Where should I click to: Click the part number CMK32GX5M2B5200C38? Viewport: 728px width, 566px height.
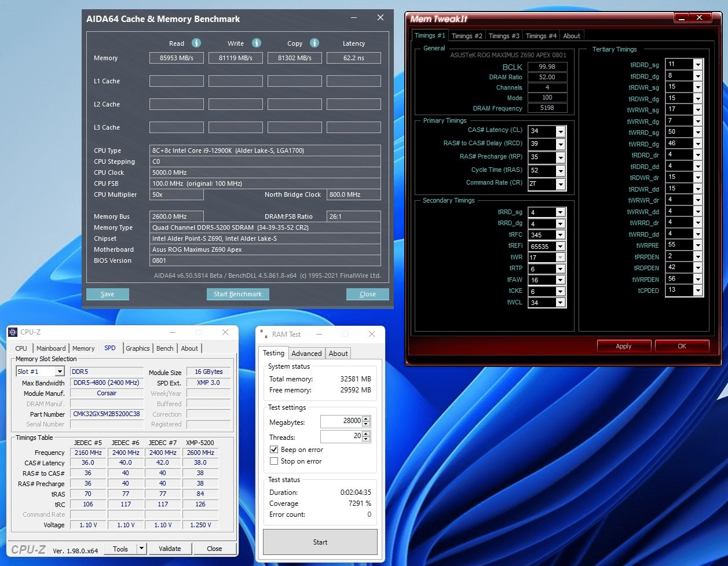(107, 414)
